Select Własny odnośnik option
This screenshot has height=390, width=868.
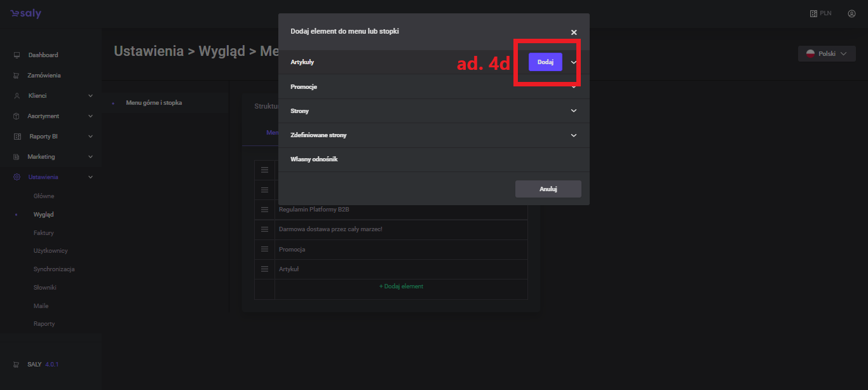(x=314, y=159)
